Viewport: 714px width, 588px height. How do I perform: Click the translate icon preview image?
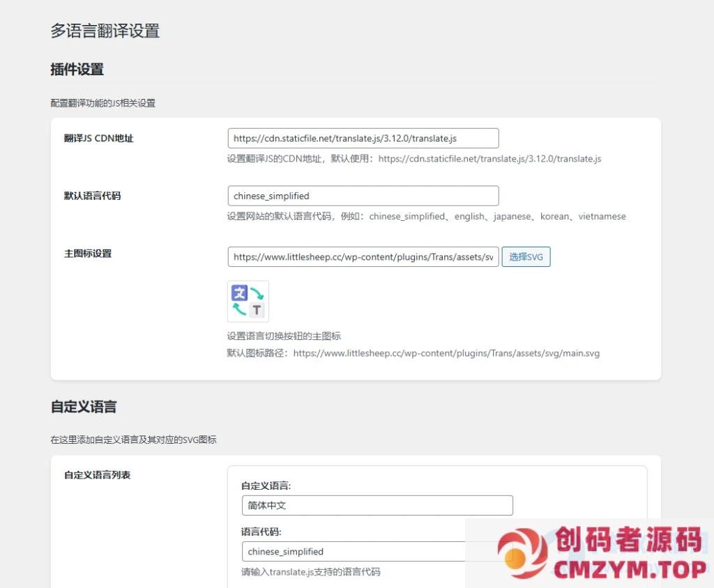tap(248, 301)
